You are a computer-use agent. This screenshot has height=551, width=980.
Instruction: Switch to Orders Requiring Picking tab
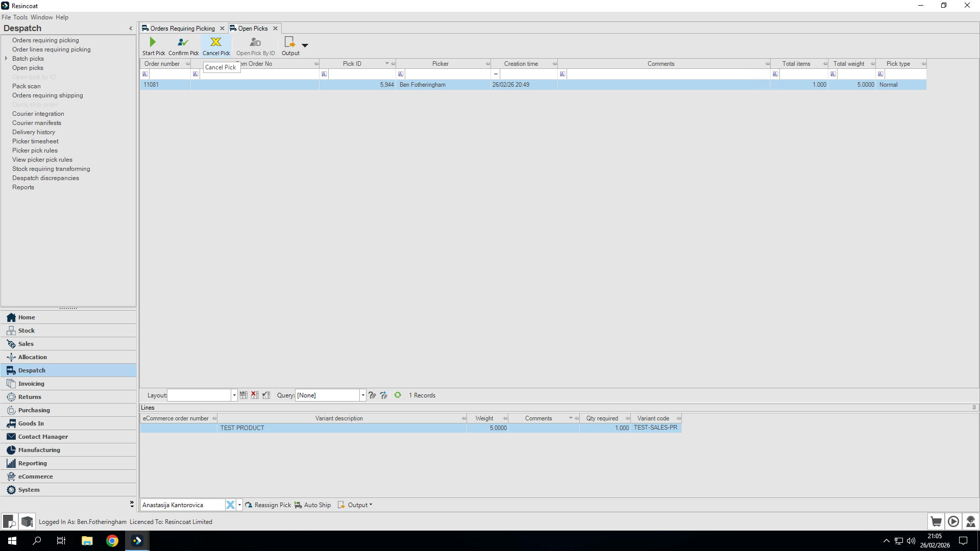click(182, 29)
